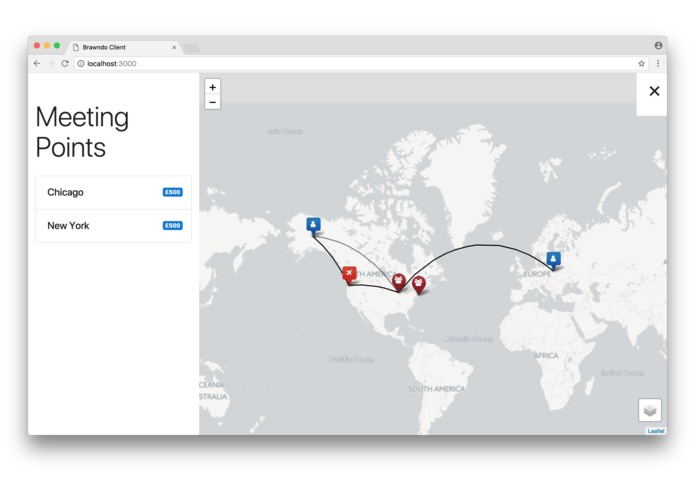Click the New York red group marker

pyautogui.click(x=419, y=285)
